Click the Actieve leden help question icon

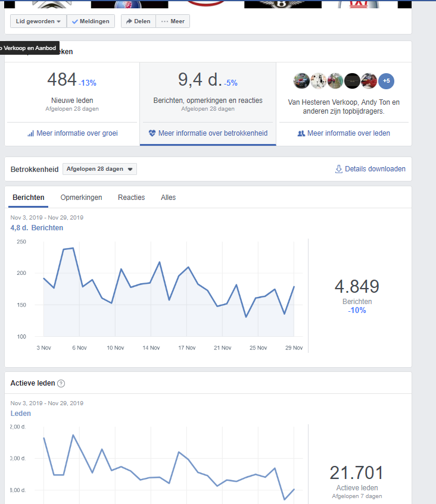(61, 383)
